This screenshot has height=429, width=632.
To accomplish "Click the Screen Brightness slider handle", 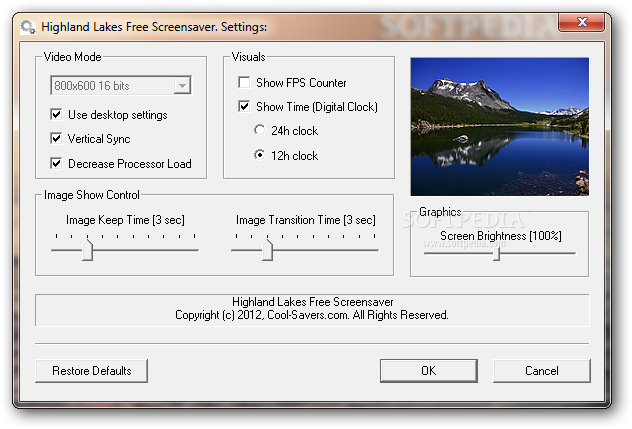I will [497, 254].
